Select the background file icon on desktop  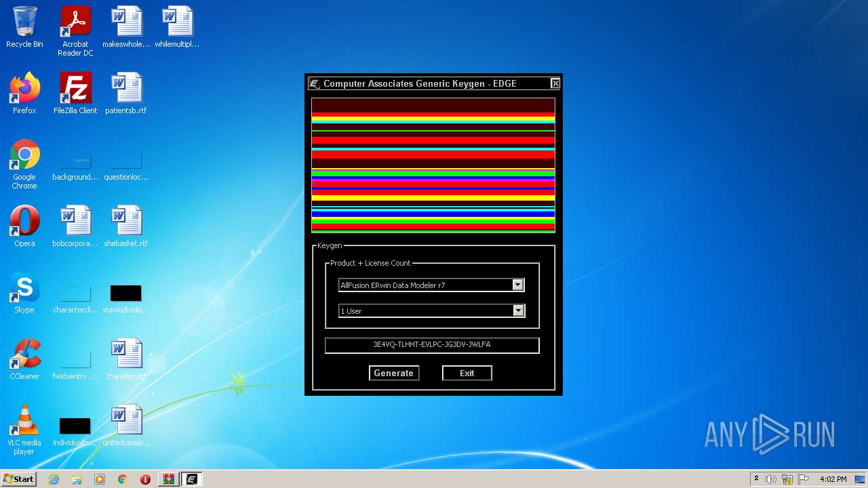(x=75, y=165)
